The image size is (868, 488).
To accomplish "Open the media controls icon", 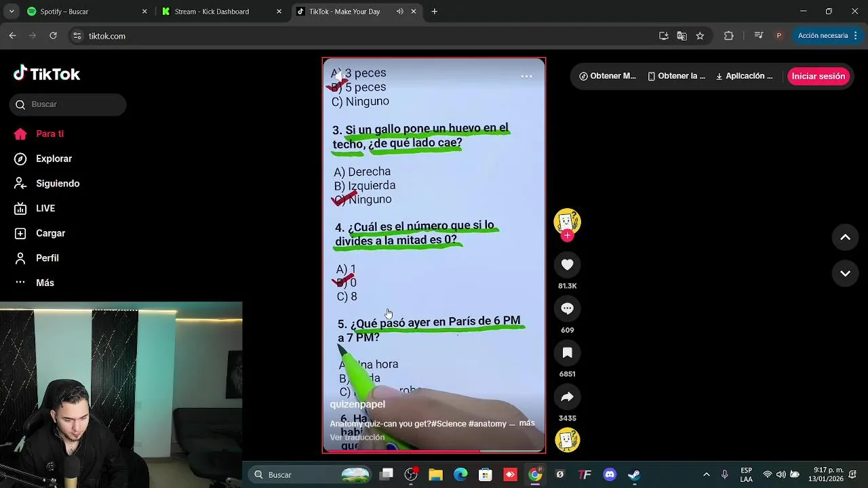I will 759,36.
